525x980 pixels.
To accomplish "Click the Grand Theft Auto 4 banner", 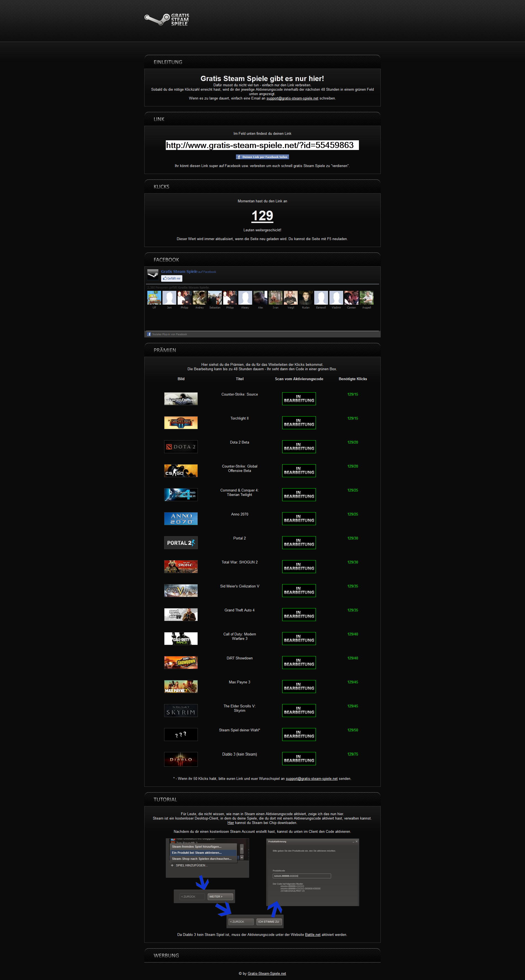I will tap(181, 614).
